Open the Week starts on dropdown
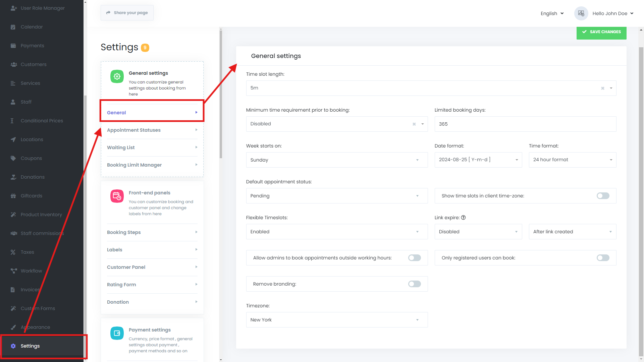The height and width of the screenshot is (362, 644). (x=337, y=160)
